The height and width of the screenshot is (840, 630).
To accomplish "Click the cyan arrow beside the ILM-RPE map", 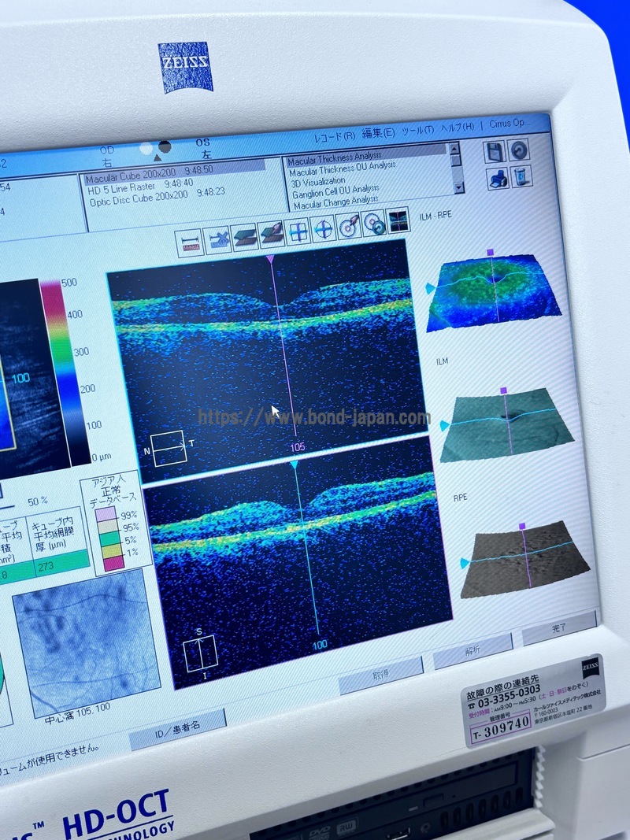I will coord(430,288).
